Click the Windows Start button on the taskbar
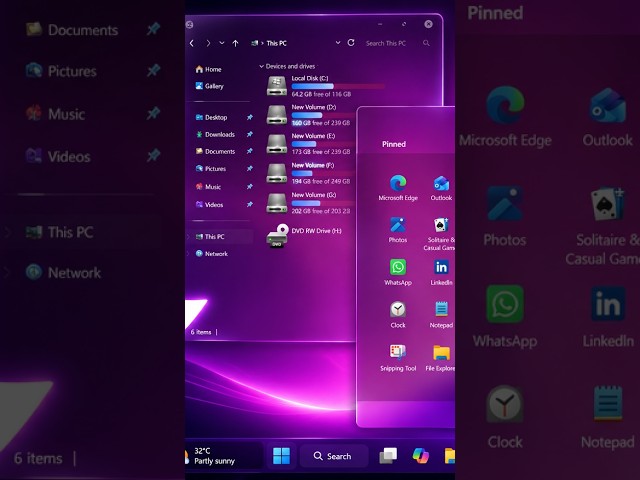Viewport: 640px width, 480px height. (281, 456)
